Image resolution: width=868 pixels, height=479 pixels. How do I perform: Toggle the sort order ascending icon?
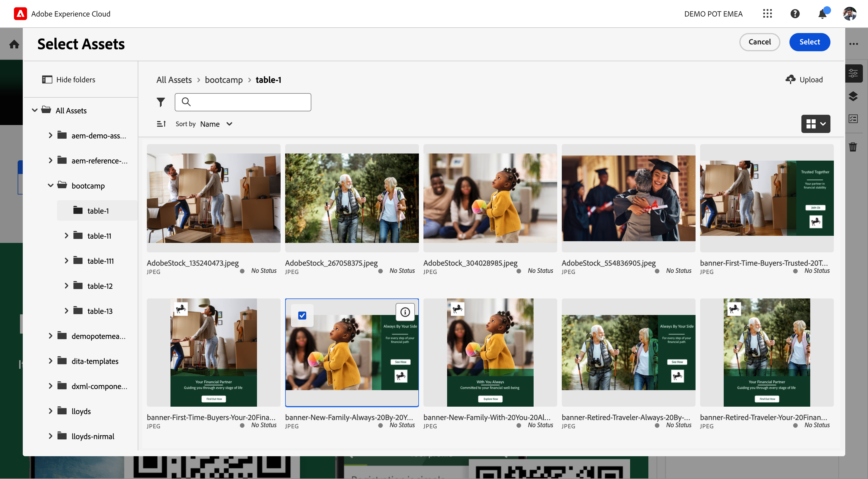coord(161,124)
